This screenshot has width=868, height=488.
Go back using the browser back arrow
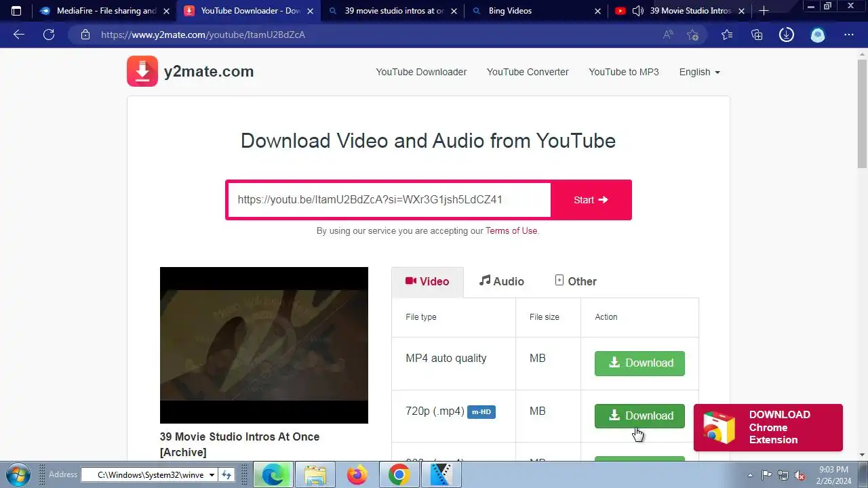(x=19, y=35)
